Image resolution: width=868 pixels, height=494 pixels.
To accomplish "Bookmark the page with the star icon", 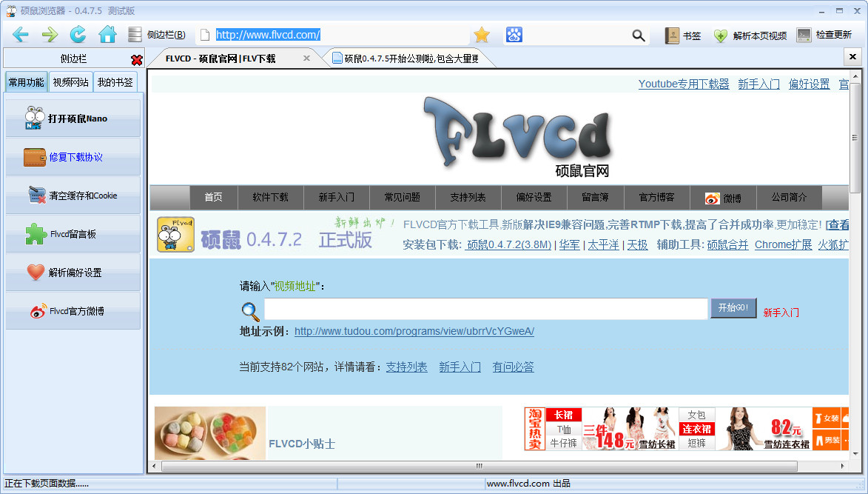I will pos(482,35).
